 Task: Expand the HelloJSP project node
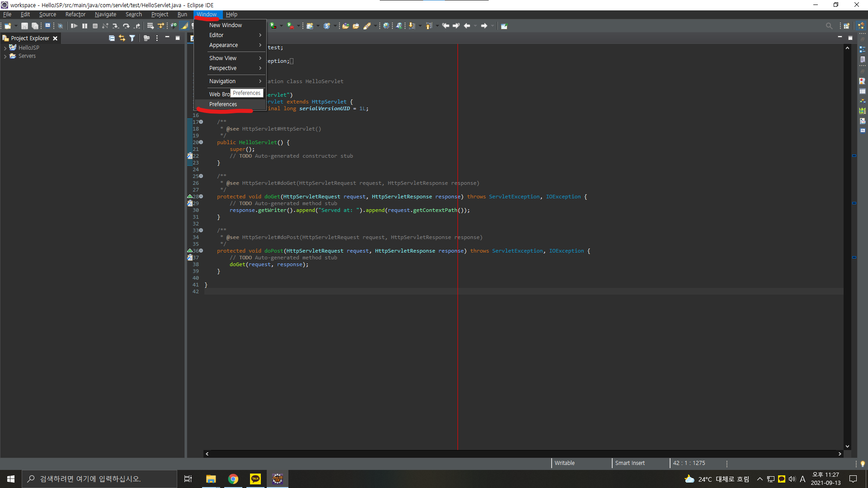coord(5,48)
